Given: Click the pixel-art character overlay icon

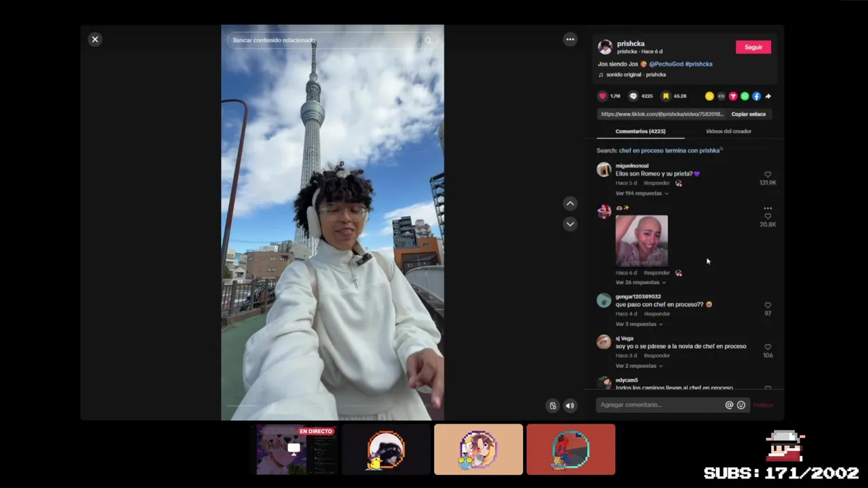Looking at the screenshot, I should pos(785,447).
